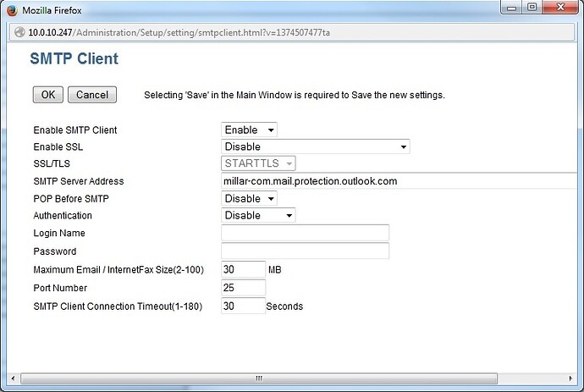Click the 'Enable SMTP Client' label
The image size is (584, 392).
(75, 130)
